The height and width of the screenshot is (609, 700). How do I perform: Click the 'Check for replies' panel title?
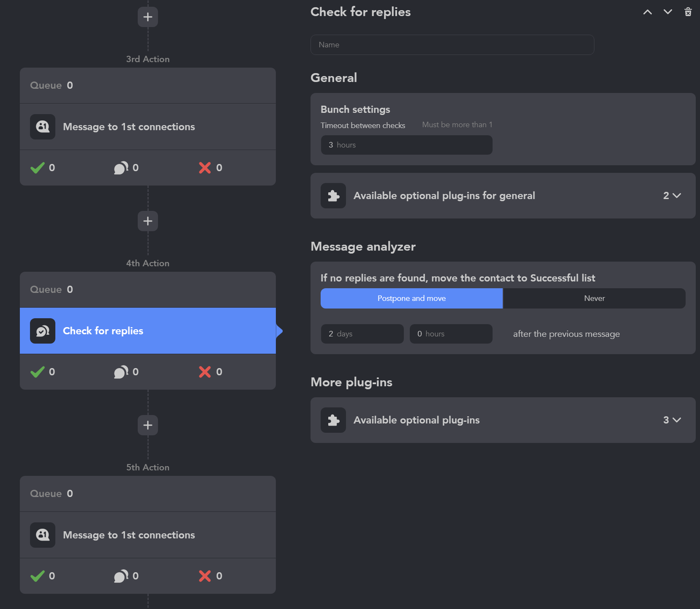[x=361, y=12]
